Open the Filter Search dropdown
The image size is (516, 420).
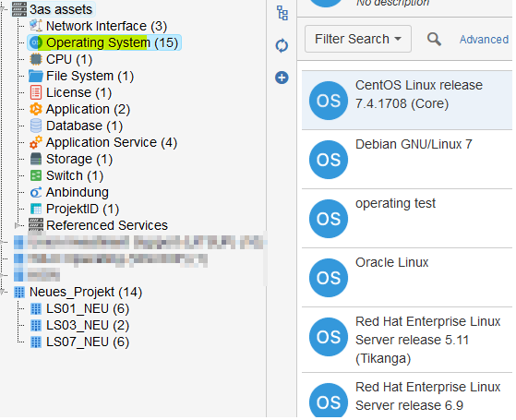(358, 39)
